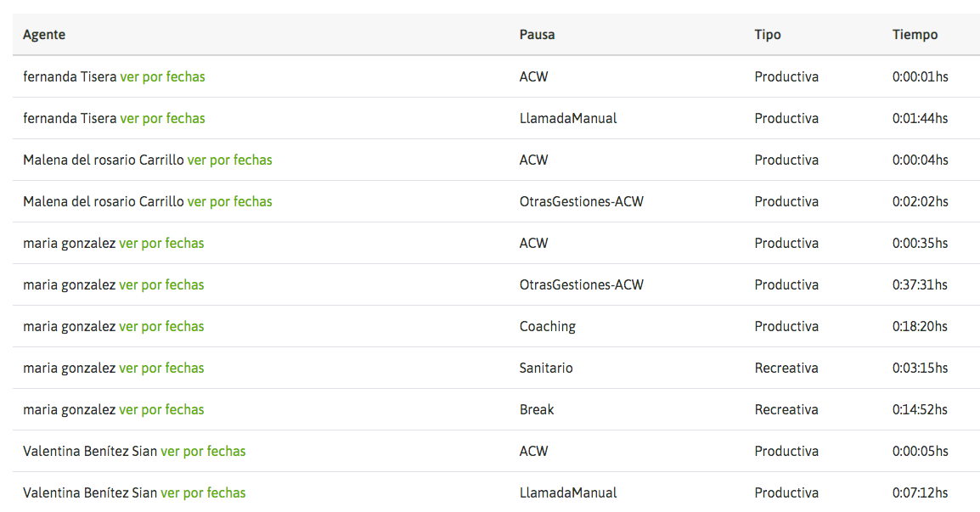980x512 pixels.
Task: Open 'ver por fechas' in maria gonzalez ACW row
Action: [161, 243]
